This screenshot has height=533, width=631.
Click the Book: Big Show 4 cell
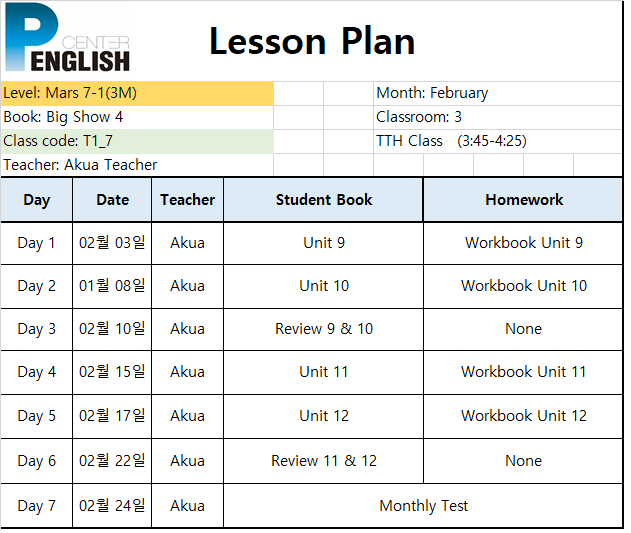coord(137,118)
